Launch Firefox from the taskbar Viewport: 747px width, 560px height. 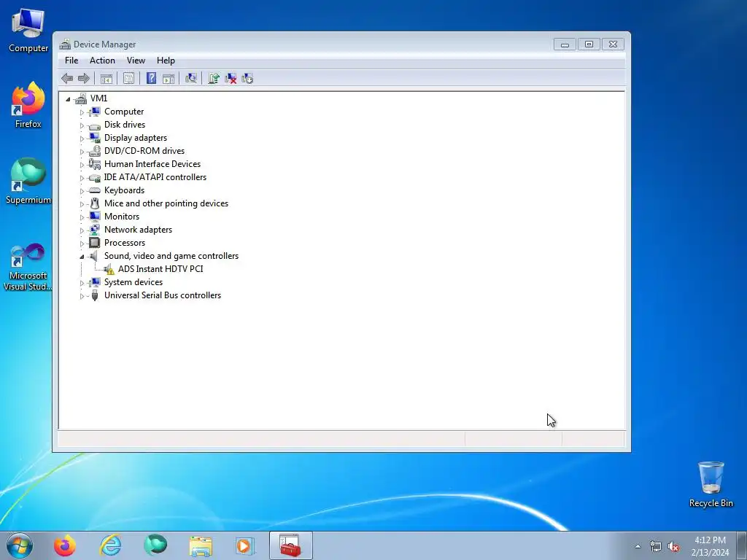tap(65, 545)
